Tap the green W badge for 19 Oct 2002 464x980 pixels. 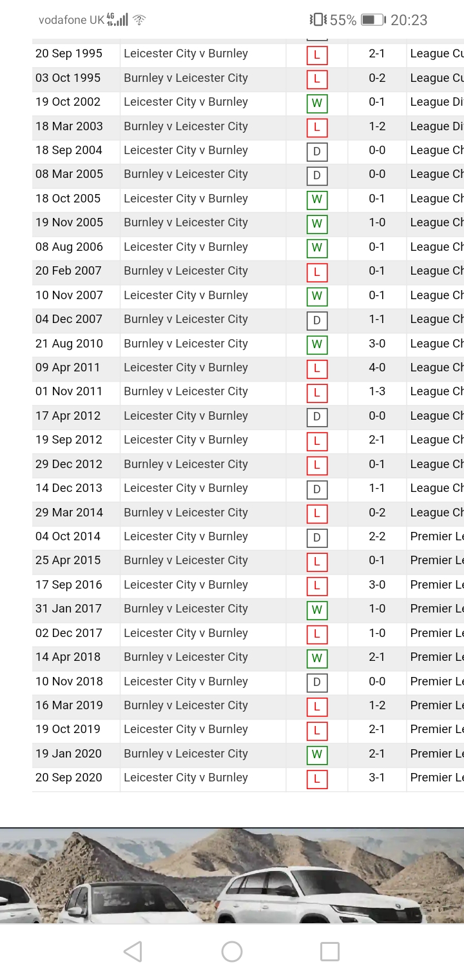[x=316, y=103]
